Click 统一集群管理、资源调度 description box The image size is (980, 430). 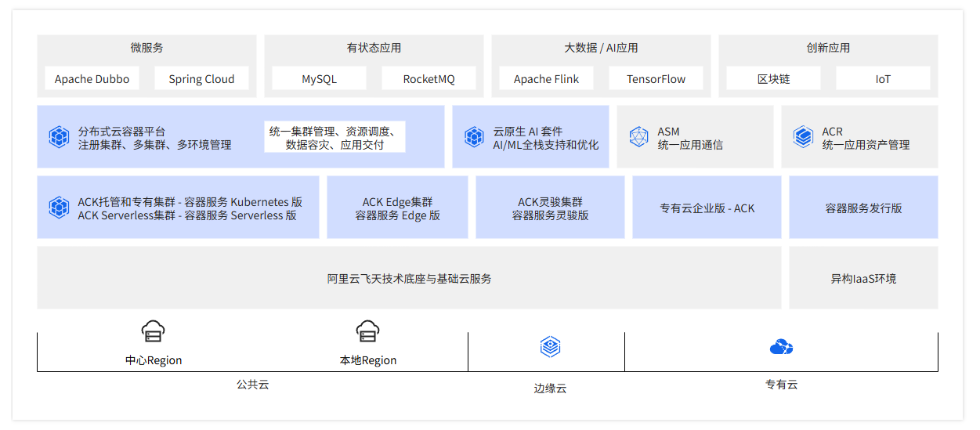(335, 137)
